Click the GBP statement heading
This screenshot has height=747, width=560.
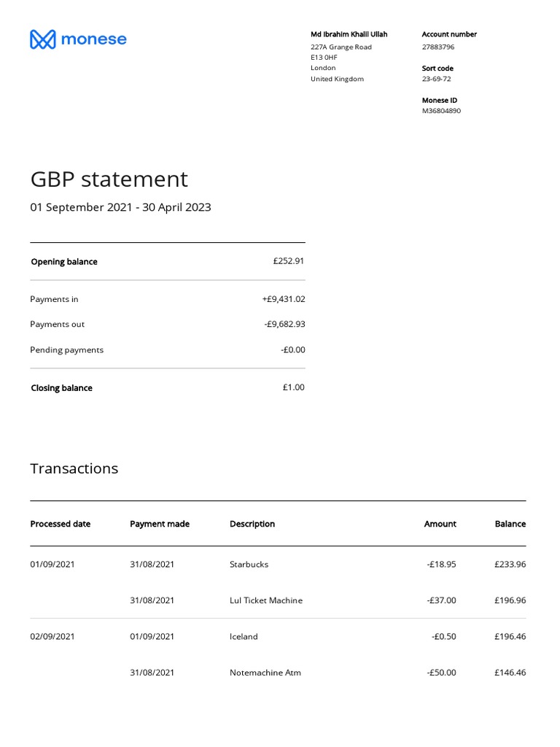click(109, 179)
